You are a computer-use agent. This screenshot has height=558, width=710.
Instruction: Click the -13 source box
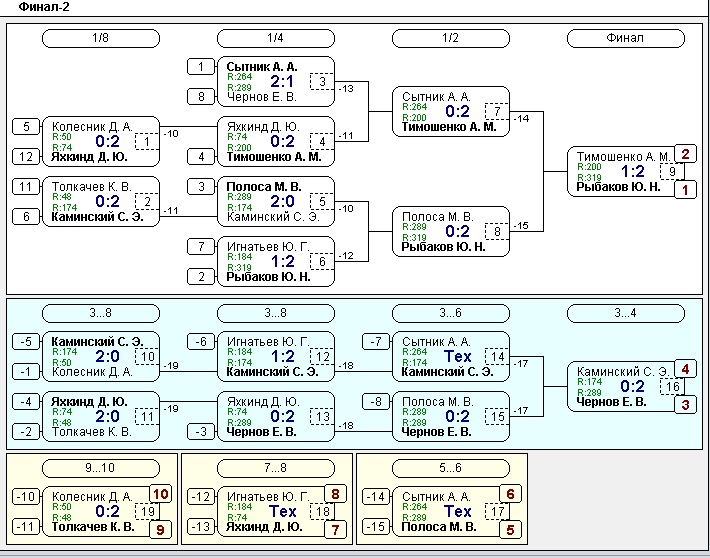tap(201, 527)
